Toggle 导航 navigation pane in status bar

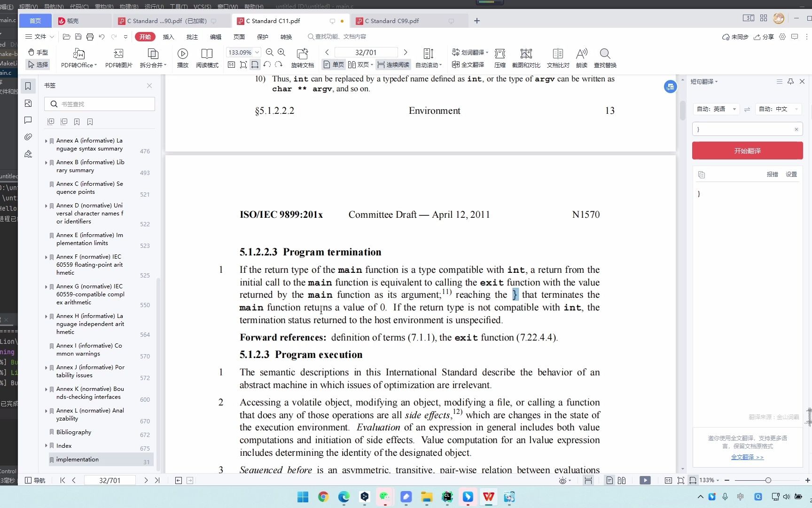pos(35,480)
